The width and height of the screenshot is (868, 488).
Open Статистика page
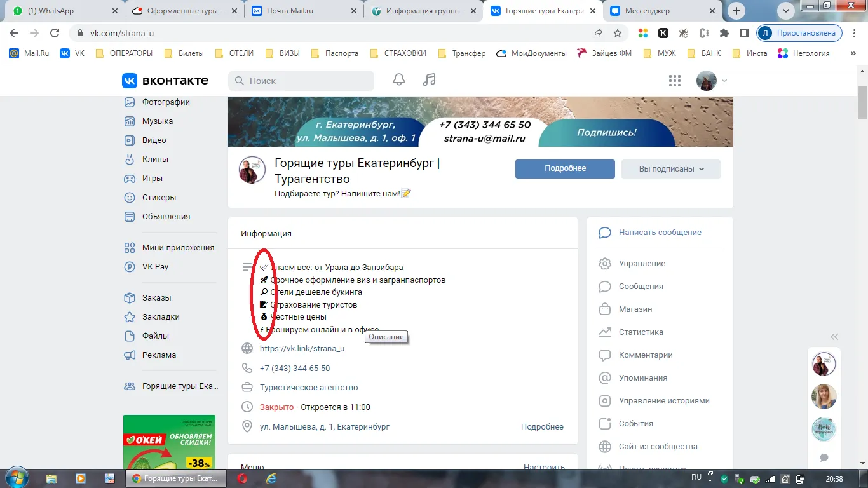click(x=631, y=332)
